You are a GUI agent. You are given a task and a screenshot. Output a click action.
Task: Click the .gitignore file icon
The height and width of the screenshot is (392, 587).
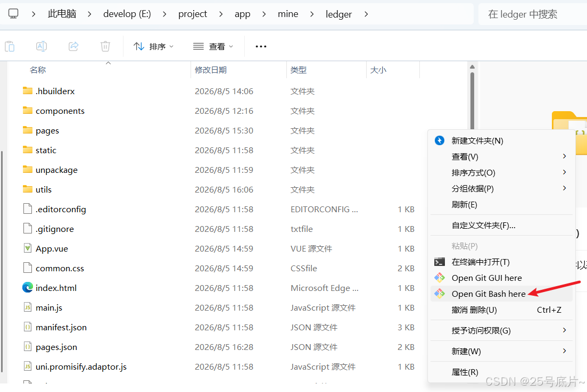(x=28, y=229)
